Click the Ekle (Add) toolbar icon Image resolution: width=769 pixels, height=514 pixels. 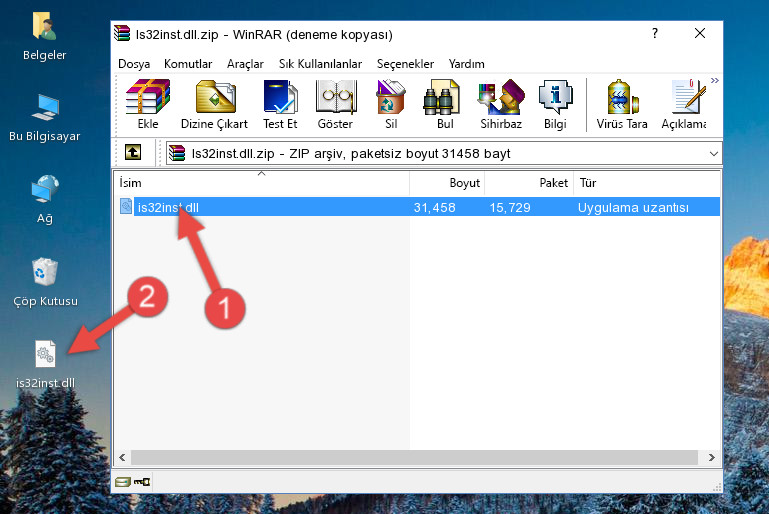click(x=148, y=104)
